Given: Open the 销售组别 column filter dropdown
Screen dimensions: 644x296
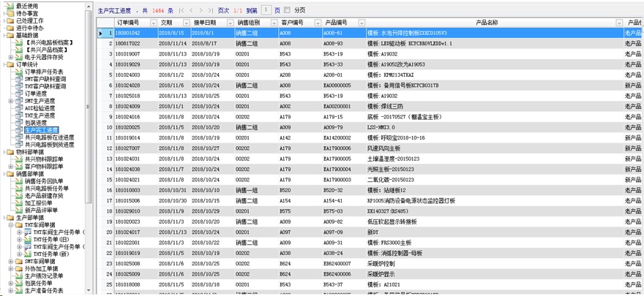Looking at the screenshot, I should click(x=272, y=23).
